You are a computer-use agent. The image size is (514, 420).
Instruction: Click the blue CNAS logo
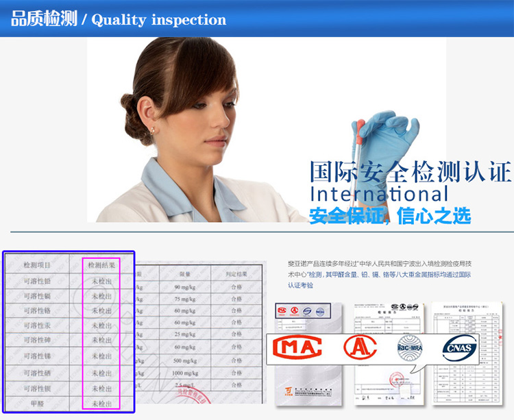click(x=460, y=348)
